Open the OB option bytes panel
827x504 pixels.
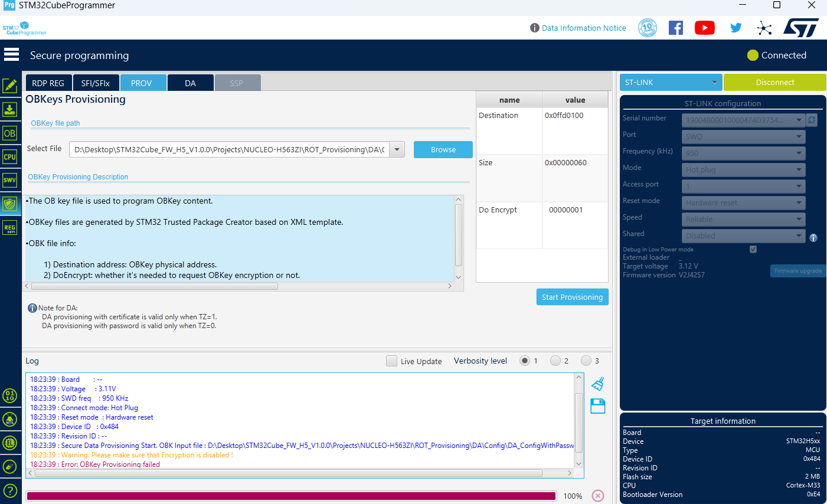[10, 133]
